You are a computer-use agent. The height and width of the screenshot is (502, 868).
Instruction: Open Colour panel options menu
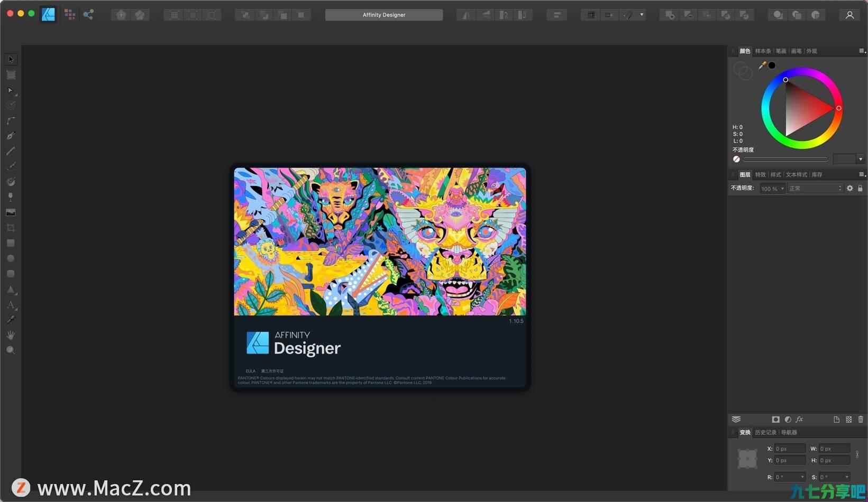click(862, 51)
